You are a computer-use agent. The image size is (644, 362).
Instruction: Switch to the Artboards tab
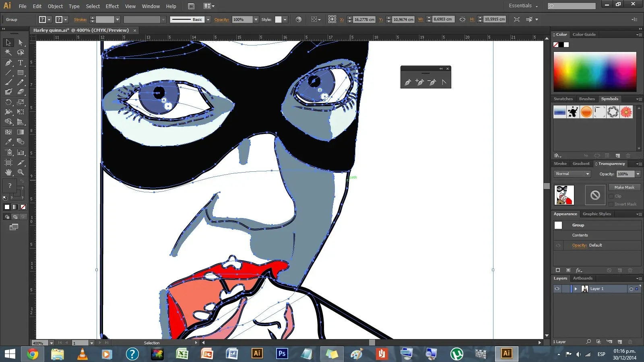pyautogui.click(x=583, y=278)
